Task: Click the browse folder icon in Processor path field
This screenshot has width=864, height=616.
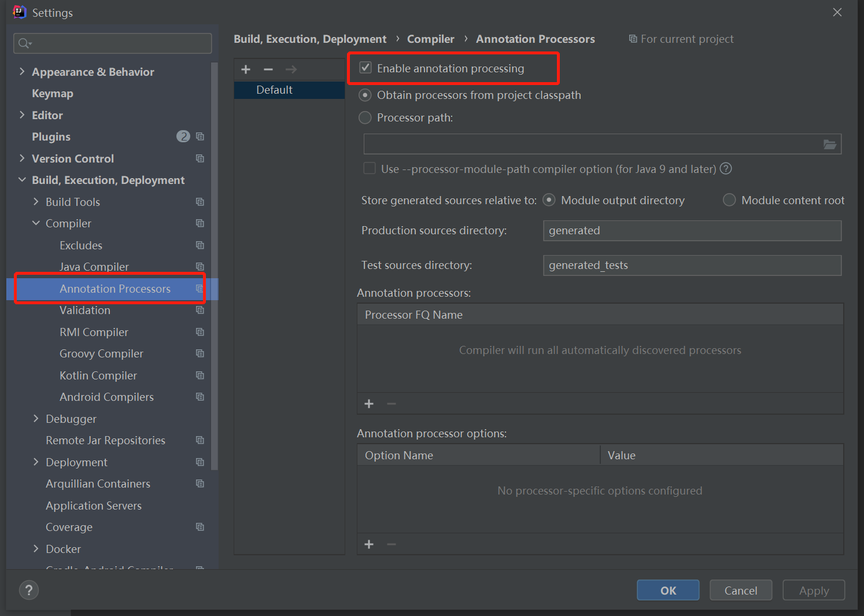Action: pos(830,145)
